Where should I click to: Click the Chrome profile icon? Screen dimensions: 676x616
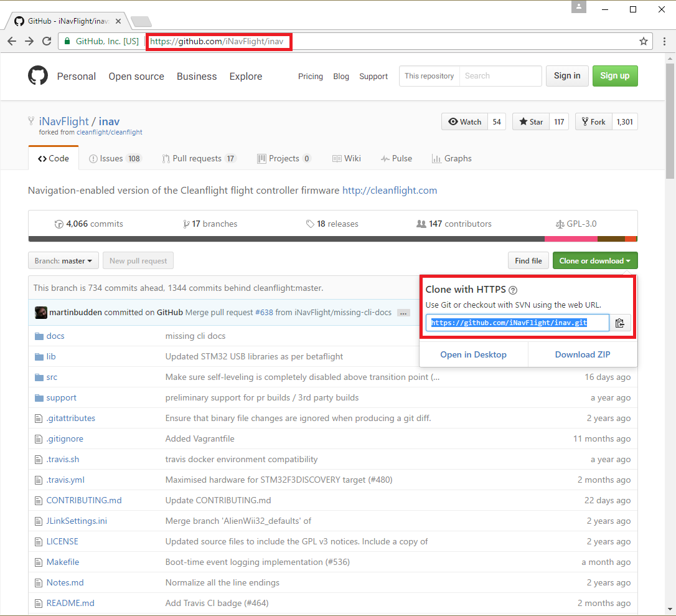pos(578,7)
